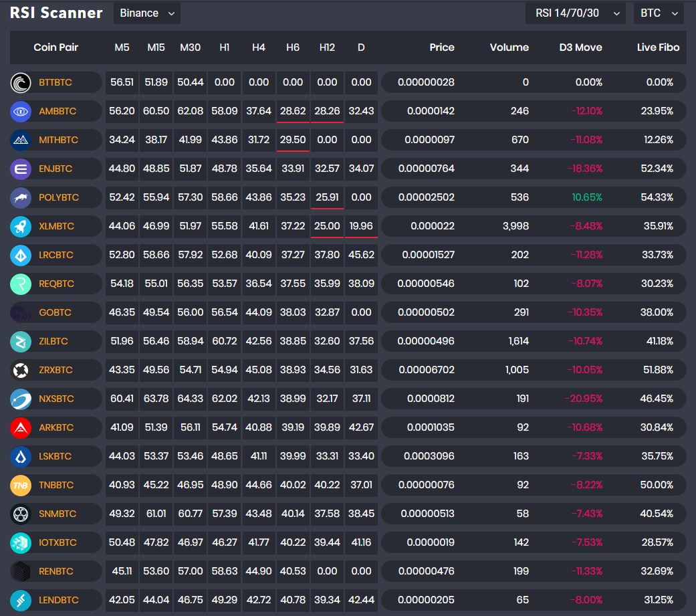The image size is (696, 616).
Task: Sort by H6 column header
Action: tap(293, 47)
